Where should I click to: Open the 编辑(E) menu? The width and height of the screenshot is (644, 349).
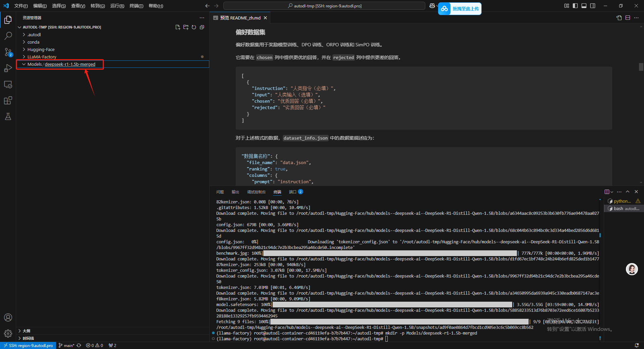tap(40, 6)
